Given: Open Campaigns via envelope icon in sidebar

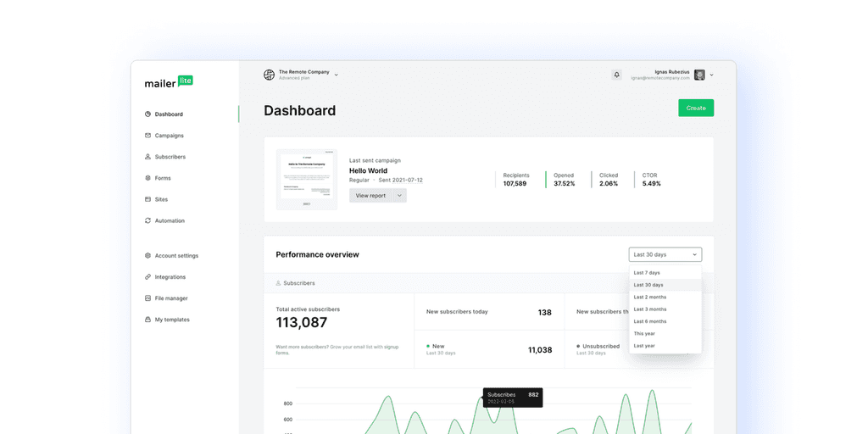Looking at the screenshot, I should [147, 135].
